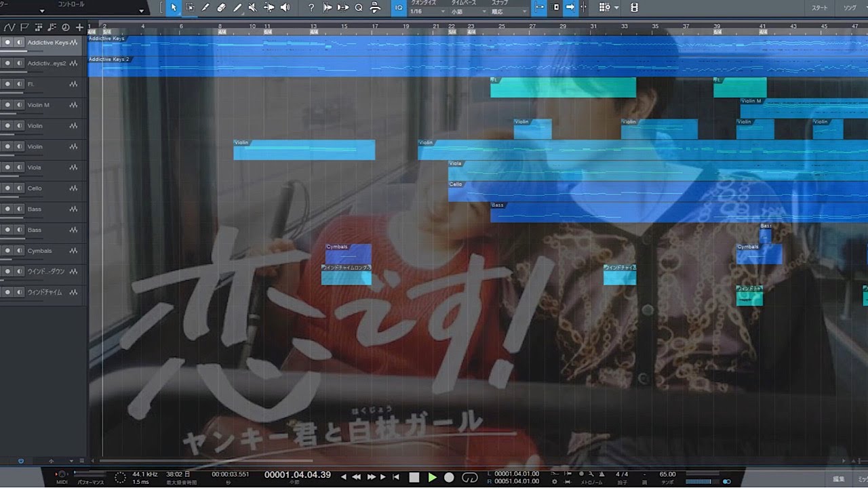The width and height of the screenshot is (868, 488).
Task: Open waveform editor icon on Cello track
Action: [x=73, y=188]
